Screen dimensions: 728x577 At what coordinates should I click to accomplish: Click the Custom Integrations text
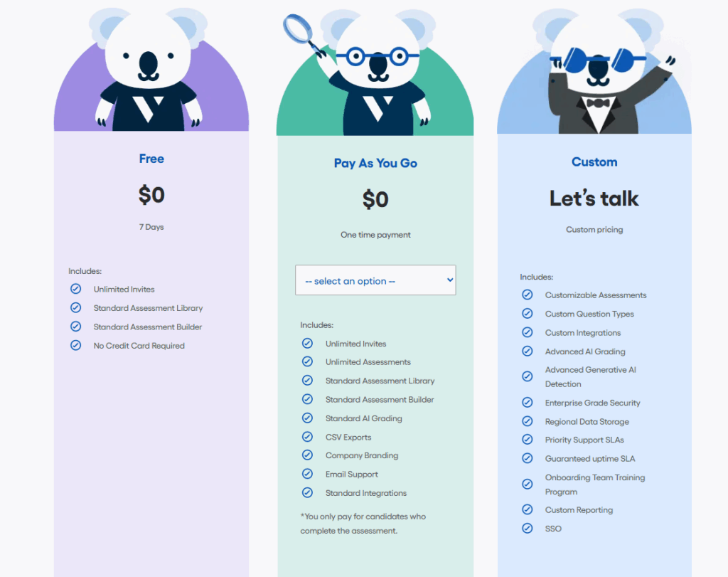583,333
